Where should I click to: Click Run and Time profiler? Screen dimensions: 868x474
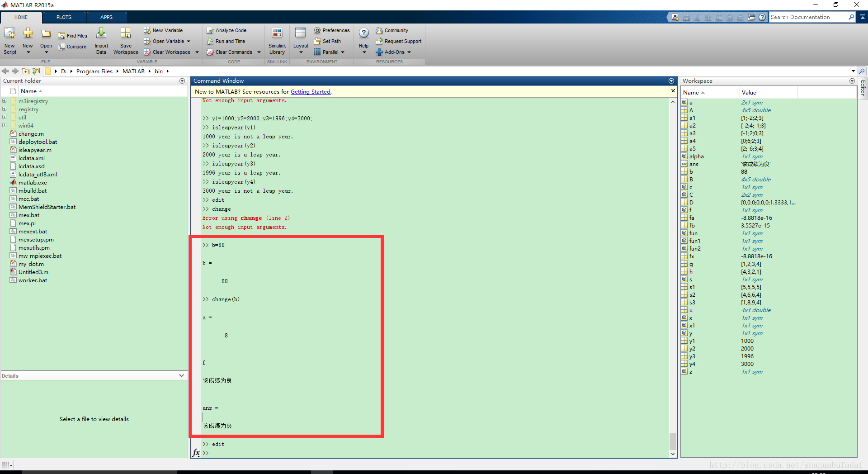click(x=226, y=41)
